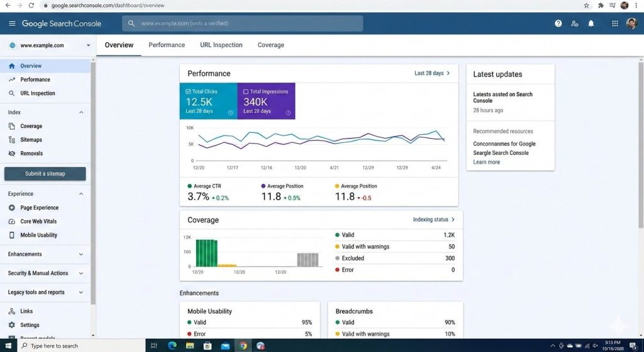Open the Breadcrumbs enhancement card title
Image resolution: width=644 pixels, height=352 pixels.
[x=354, y=311]
